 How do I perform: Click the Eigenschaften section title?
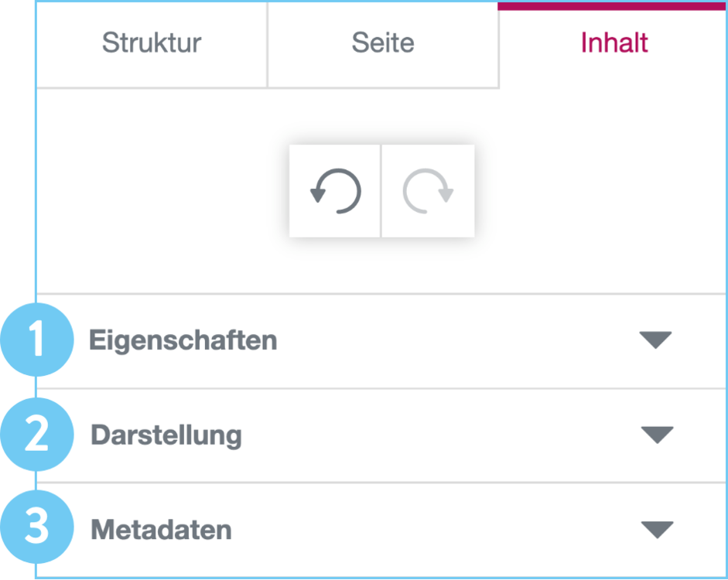pos(183,340)
